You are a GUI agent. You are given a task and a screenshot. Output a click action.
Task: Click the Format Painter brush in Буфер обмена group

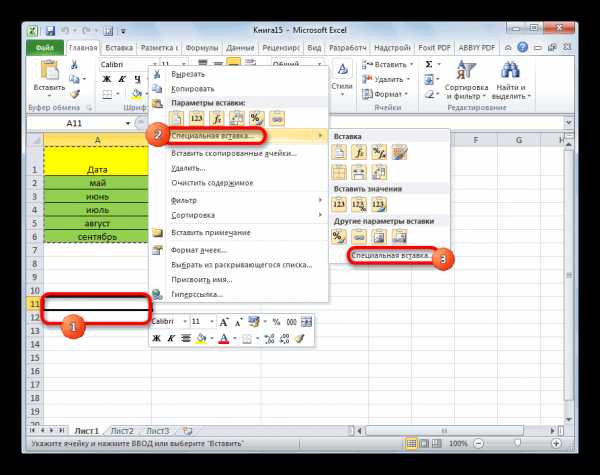coord(74,94)
